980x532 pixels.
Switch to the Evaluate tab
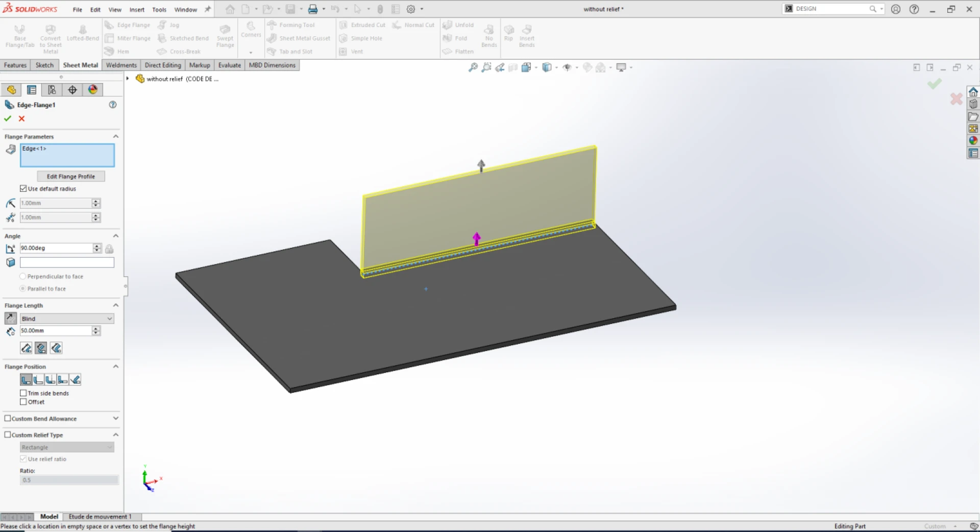(x=229, y=65)
